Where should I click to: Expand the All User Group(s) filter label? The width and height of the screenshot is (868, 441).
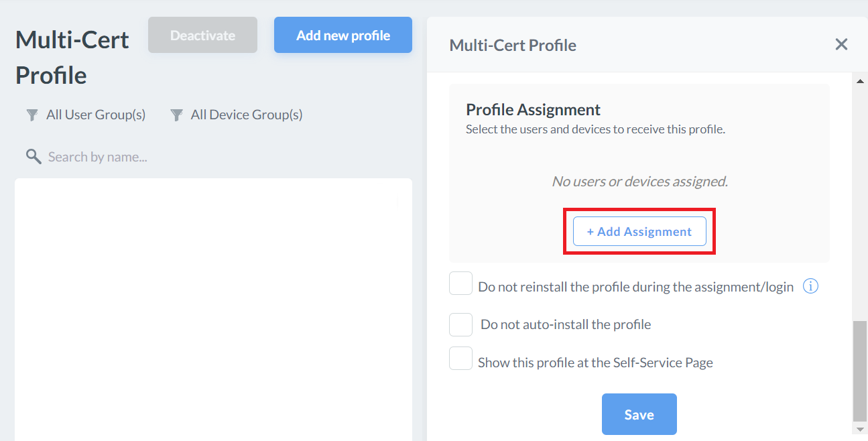[96, 115]
